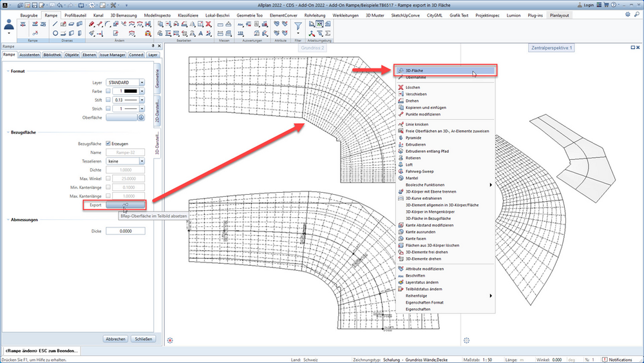The width and height of the screenshot is (644, 363).
Task: Enable the Farbe checkbox
Action: (x=108, y=92)
